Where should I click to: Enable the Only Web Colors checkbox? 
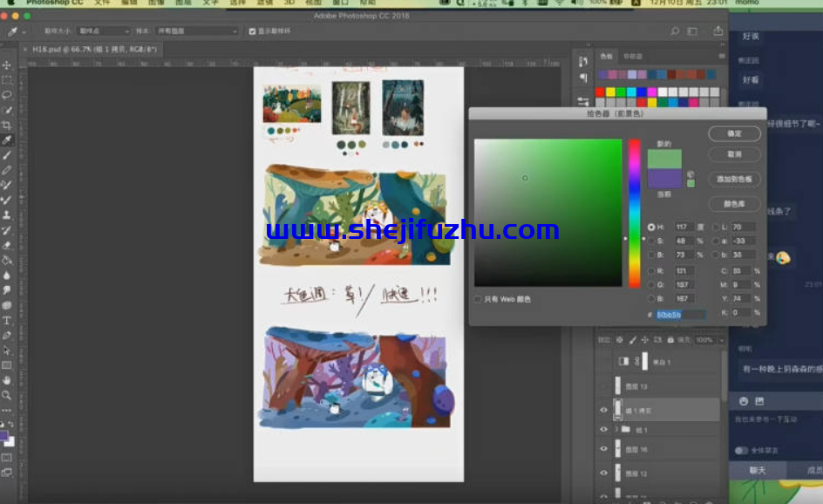478,299
